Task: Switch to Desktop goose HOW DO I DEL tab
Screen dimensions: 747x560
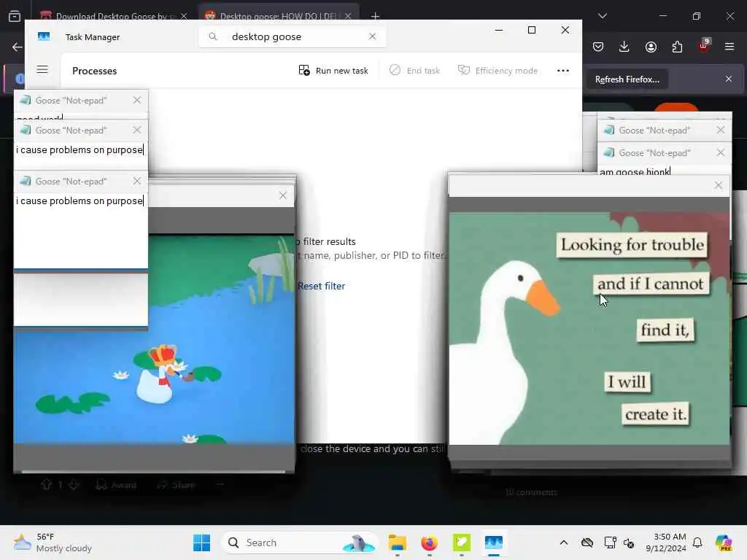Action: pos(279,16)
